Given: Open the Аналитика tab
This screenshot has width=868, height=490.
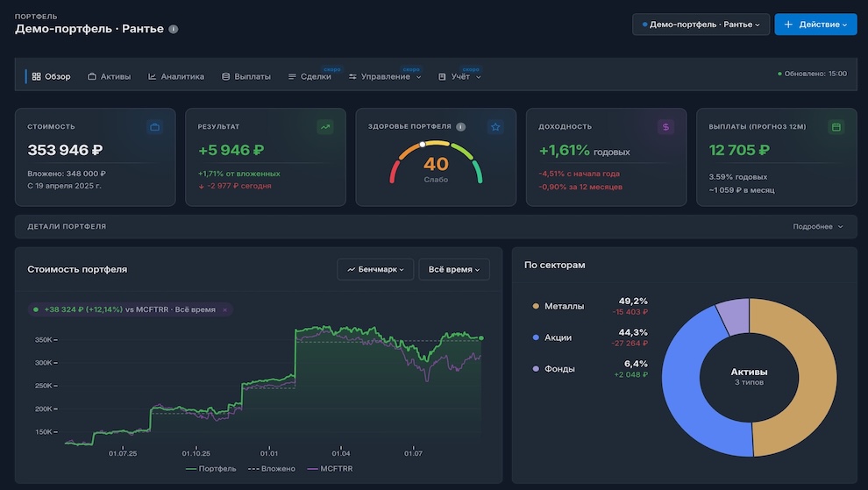Looking at the screenshot, I should [176, 76].
